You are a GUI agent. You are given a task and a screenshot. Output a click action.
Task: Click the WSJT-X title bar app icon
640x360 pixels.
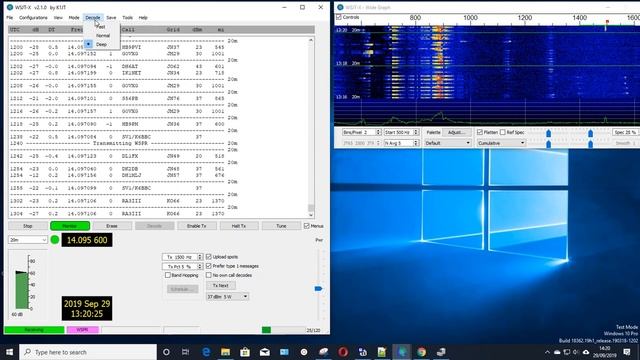[x=10, y=7]
